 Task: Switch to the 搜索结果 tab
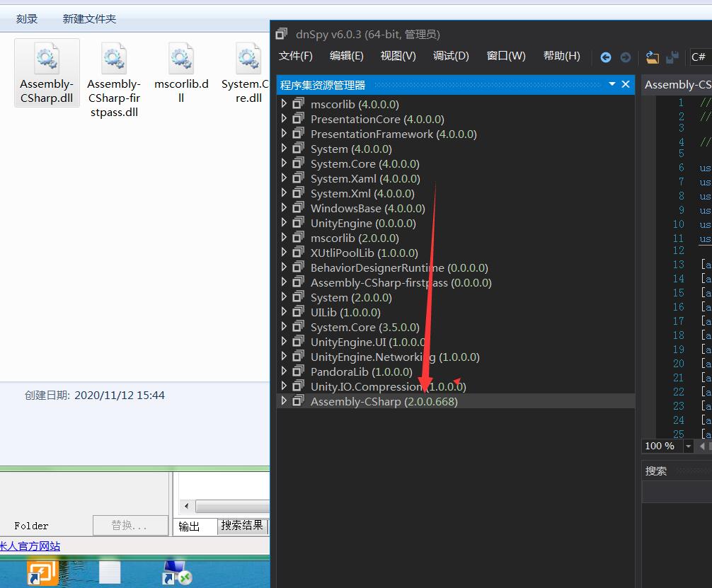coord(242,526)
